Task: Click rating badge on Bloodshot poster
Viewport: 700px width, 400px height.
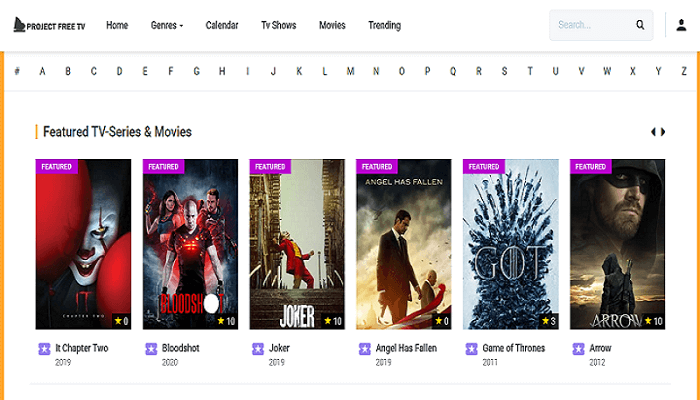Action: pyautogui.click(x=226, y=321)
